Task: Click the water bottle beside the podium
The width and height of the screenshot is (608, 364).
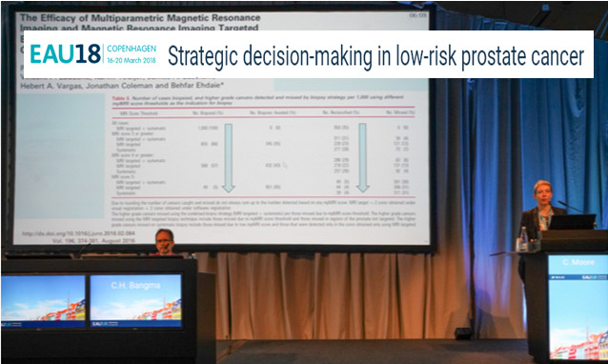Action: 523,238
